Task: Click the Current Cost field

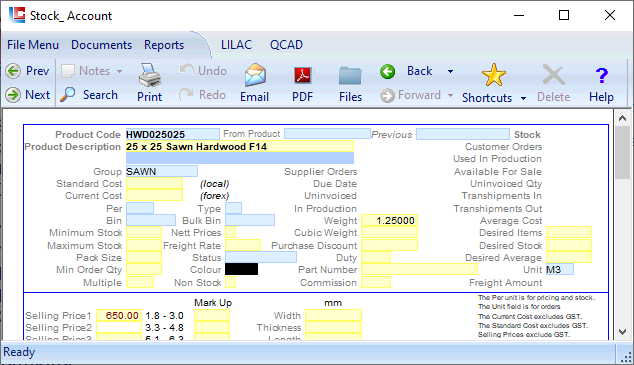Action: click(x=154, y=196)
